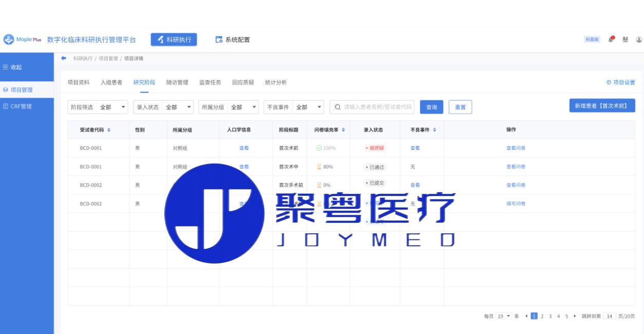644x334 pixels.
Task: Collapse sidebar with the 收起 icon
Action: pyautogui.click(x=6, y=67)
